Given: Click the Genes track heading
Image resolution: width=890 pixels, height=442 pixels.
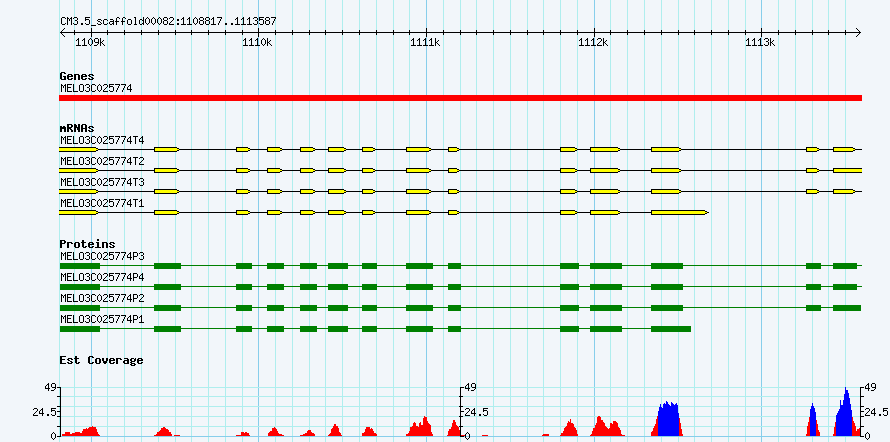Looking at the screenshot, I should (77, 76).
